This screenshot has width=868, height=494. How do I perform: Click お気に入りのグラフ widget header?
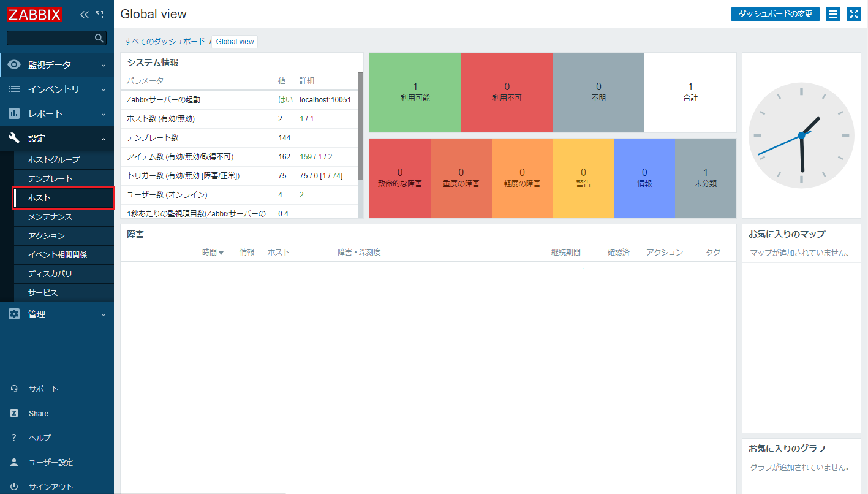pos(787,448)
